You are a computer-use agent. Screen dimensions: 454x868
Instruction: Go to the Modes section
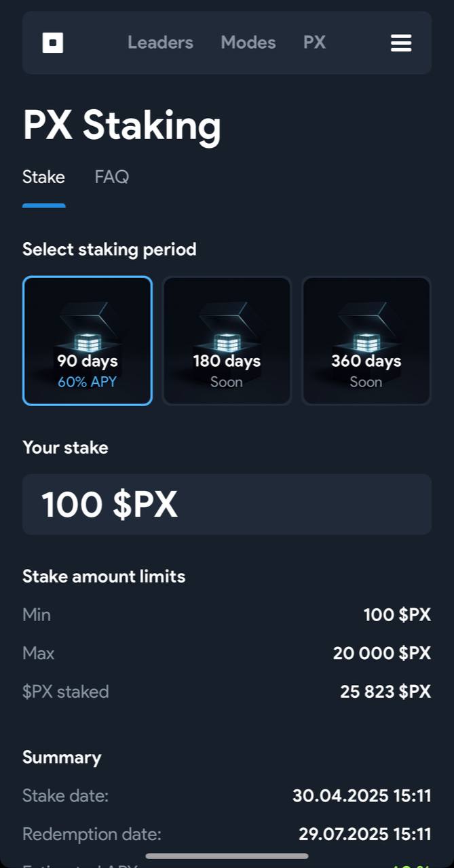tap(248, 43)
